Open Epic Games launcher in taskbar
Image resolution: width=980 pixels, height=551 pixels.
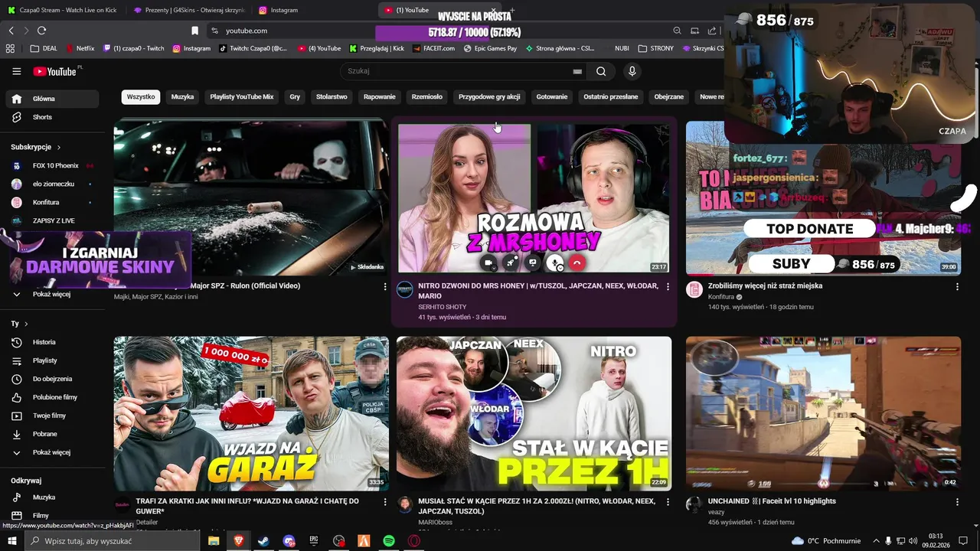tap(314, 541)
